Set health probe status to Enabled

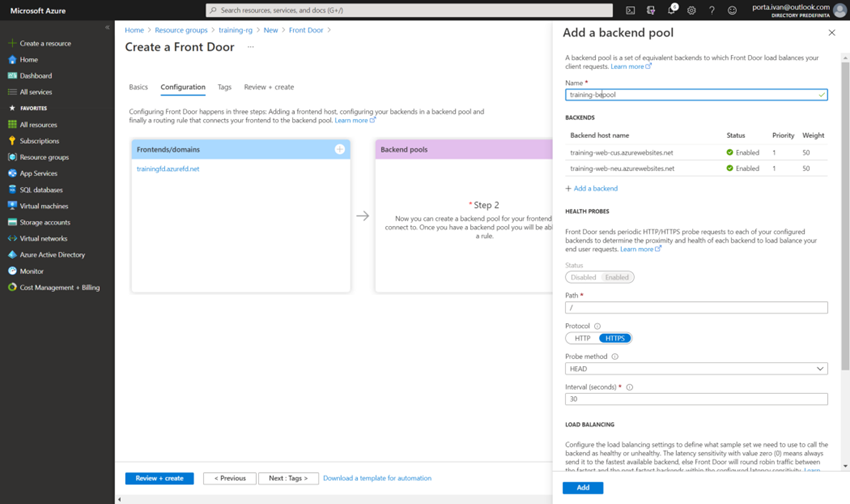pos(617,277)
